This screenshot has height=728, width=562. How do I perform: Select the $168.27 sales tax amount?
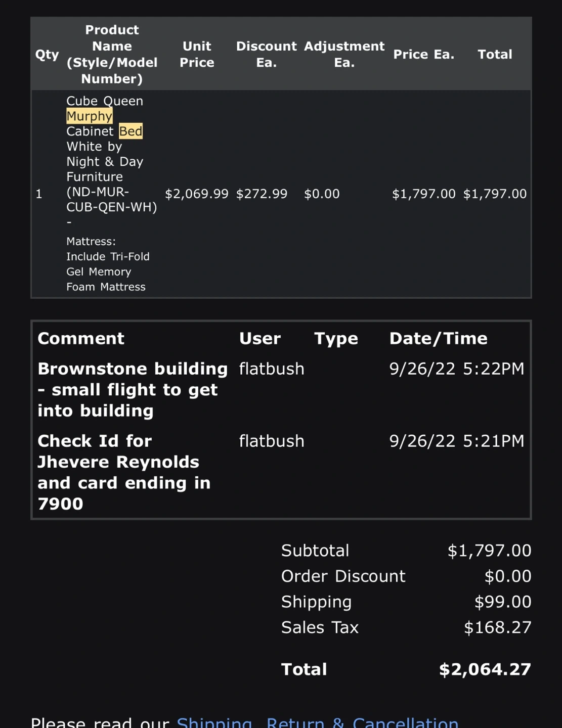(497, 628)
